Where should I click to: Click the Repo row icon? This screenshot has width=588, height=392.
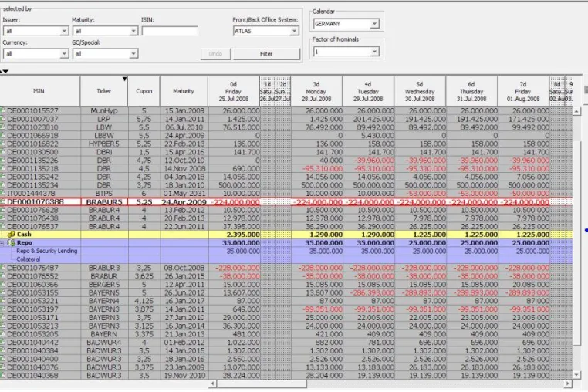12,243
